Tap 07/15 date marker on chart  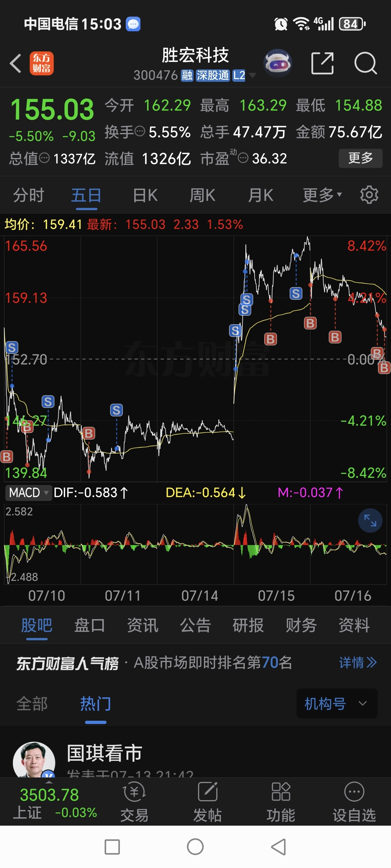click(276, 596)
